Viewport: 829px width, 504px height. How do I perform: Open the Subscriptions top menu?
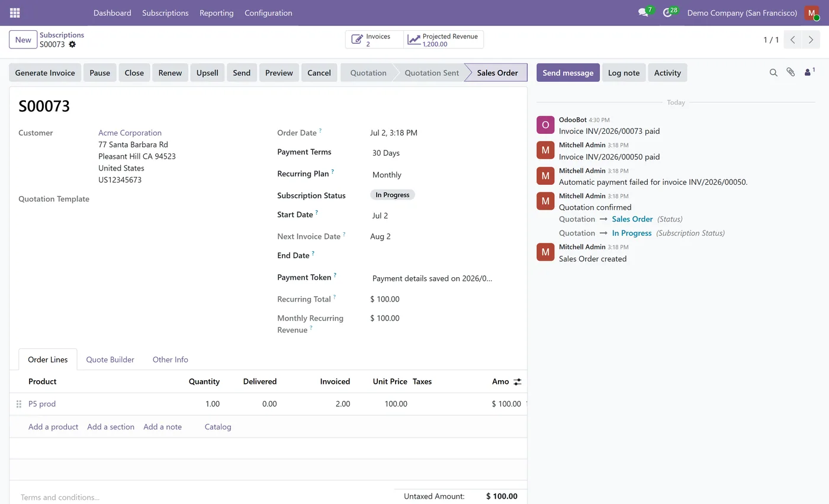click(x=165, y=12)
